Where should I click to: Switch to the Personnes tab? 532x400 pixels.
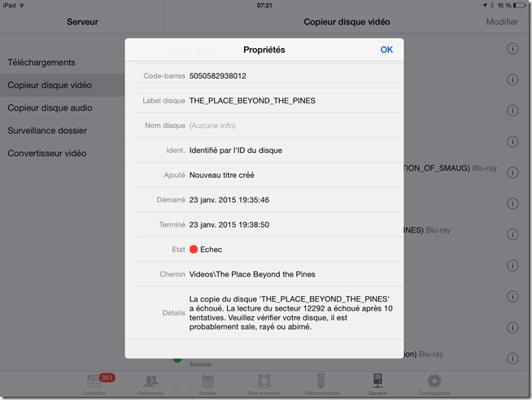coord(150,385)
